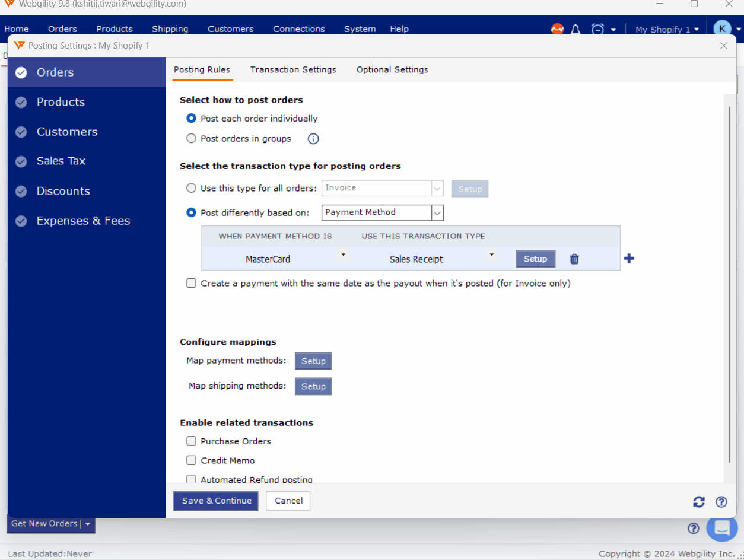The image size is (744, 560).
Task: Select Use this type for all orders
Action: 191,188
